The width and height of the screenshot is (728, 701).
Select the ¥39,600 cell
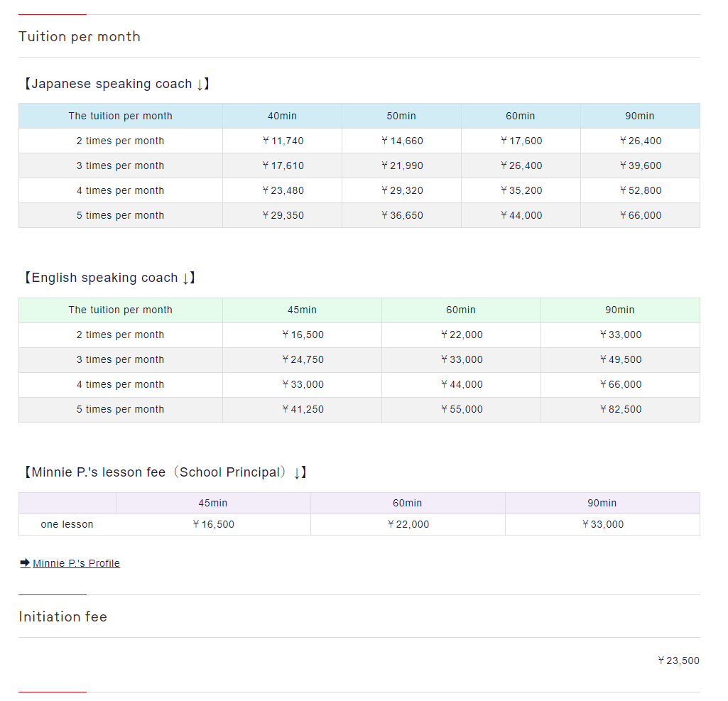[x=640, y=165]
